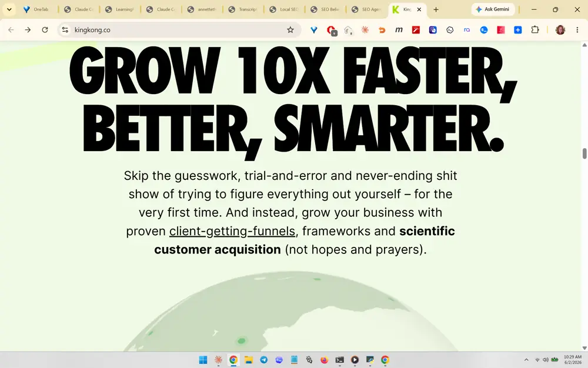
Task: Open the orange undo-arrow extension
Action: (382, 30)
